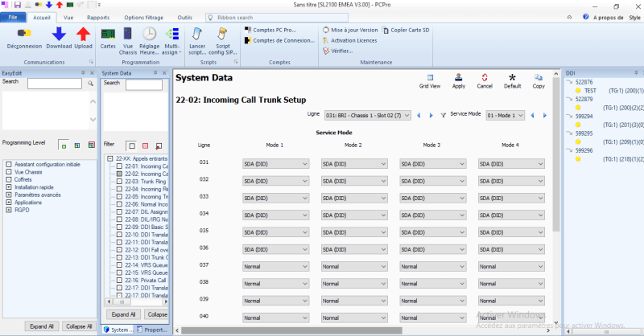Open Vue Chassis from the ribbon
Image resolution: width=644 pixels, height=336 pixels.
(128, 34)
